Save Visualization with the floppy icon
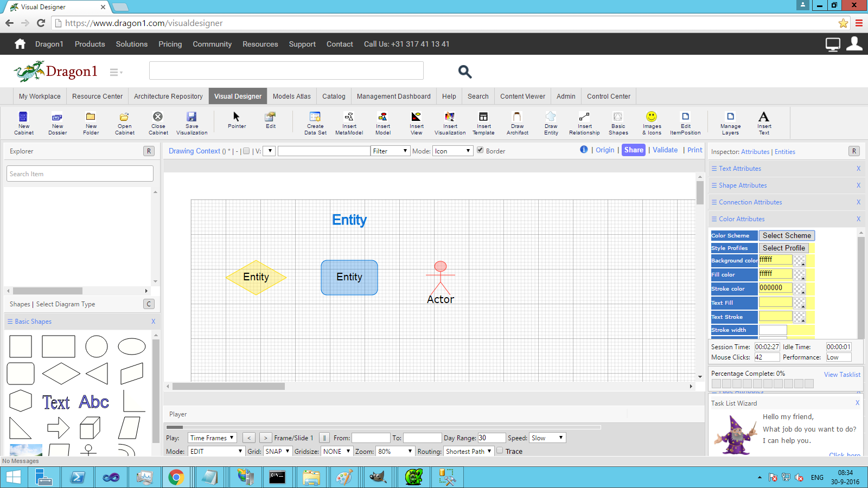This screenshot has width=868, height=488. [192, 123]
